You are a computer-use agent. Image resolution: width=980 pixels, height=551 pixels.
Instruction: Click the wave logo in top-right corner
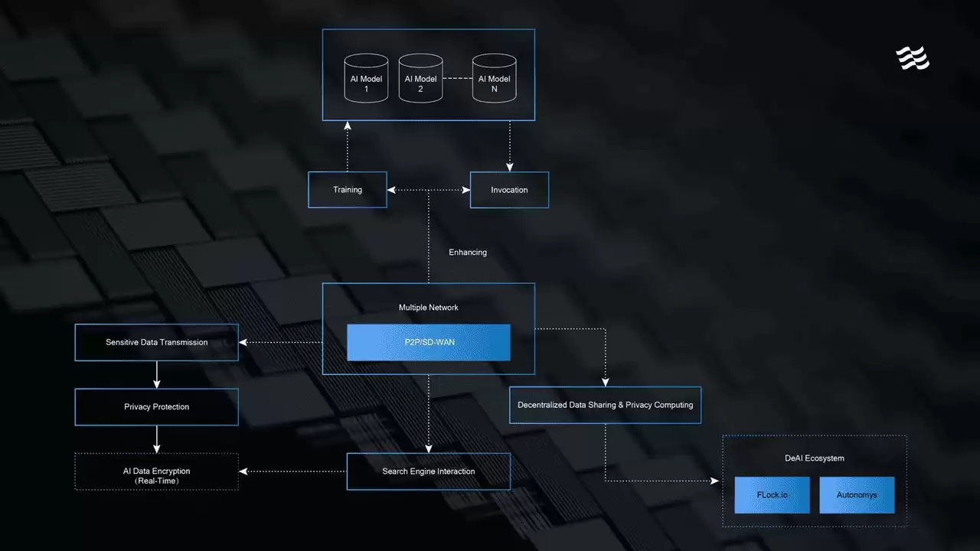(x=913, y=58)
